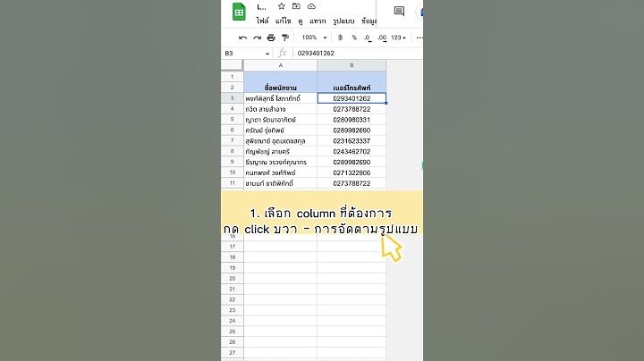Image resolution: width=644 pixels, height=361 pixels.
Task: Select cell 0289982690 in row 9
Action: point(352,162)
